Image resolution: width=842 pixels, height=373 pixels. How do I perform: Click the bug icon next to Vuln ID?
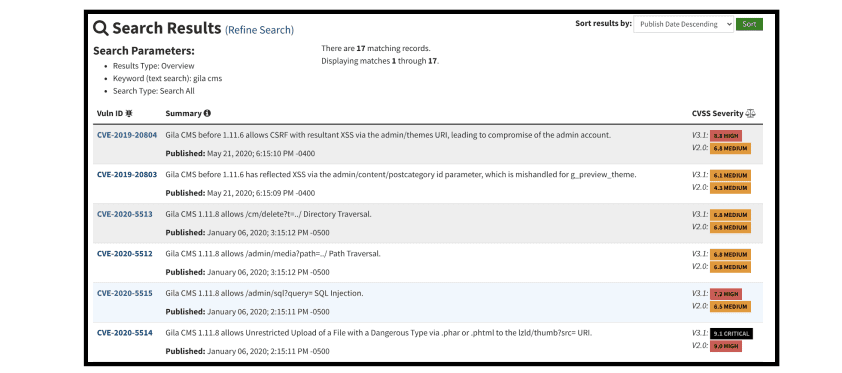click(x=129, y=113)
